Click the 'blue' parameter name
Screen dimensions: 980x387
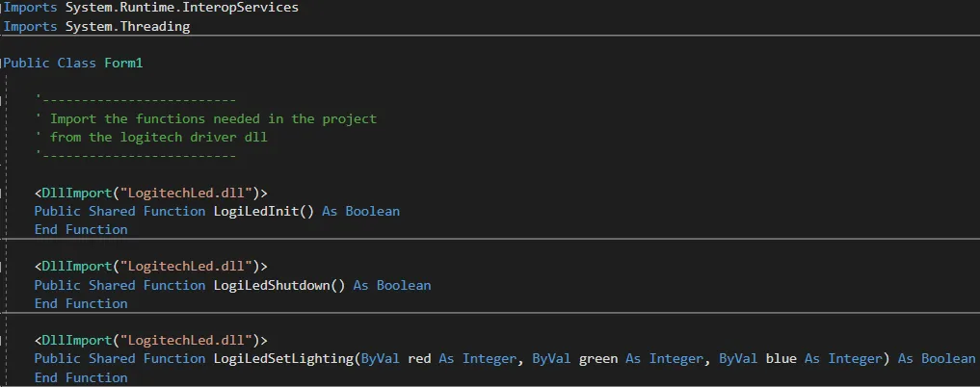point(781,359)
